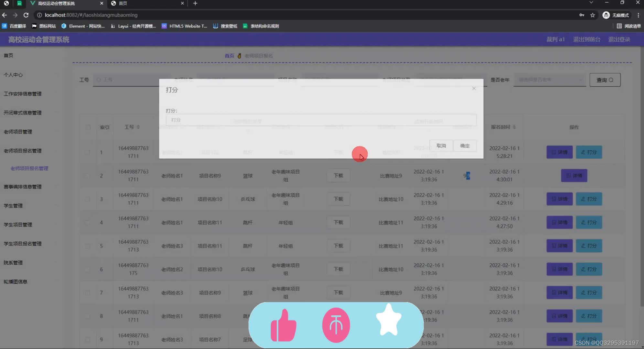Expand 老师项目管理 sidebar menu
This screenshot has height=349, width=644.
(18, 132)
